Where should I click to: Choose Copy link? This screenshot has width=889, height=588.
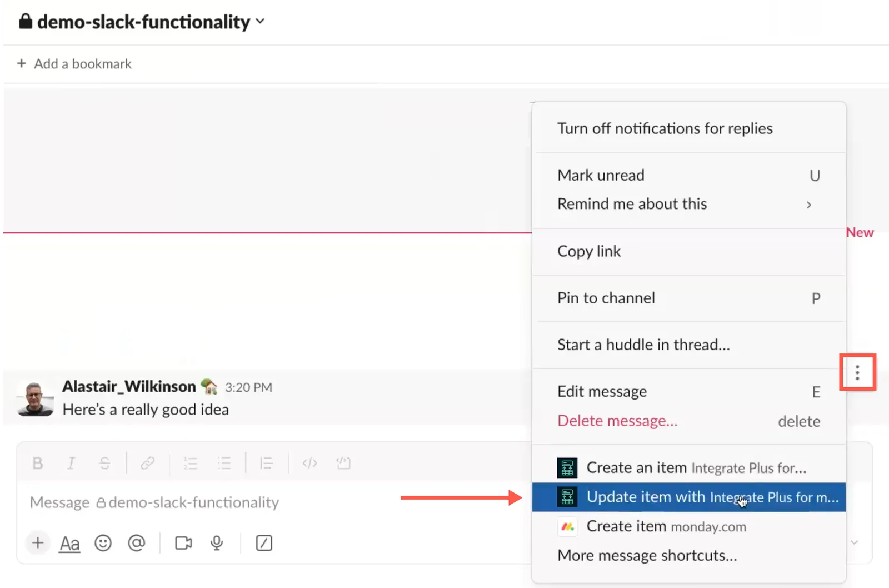pos(689,251)
